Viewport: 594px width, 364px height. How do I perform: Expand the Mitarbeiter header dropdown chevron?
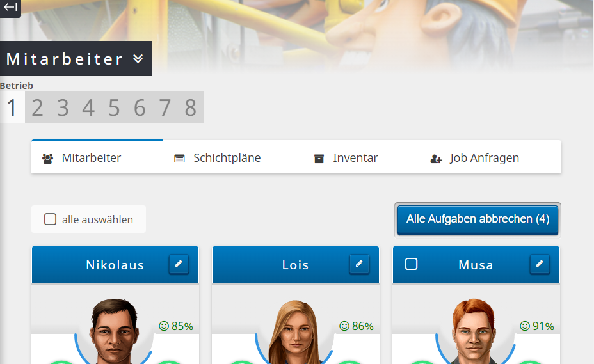tap(138, 59)
